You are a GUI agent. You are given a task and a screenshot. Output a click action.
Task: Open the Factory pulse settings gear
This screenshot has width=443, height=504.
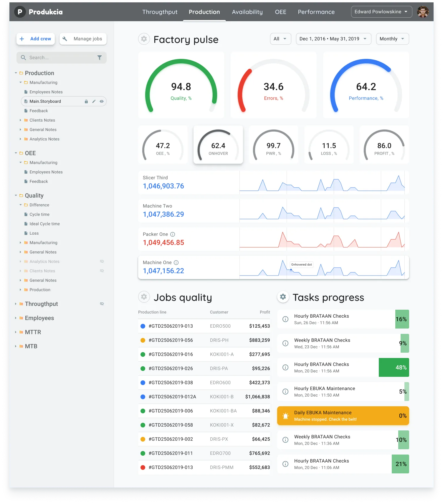coord(144,39)
